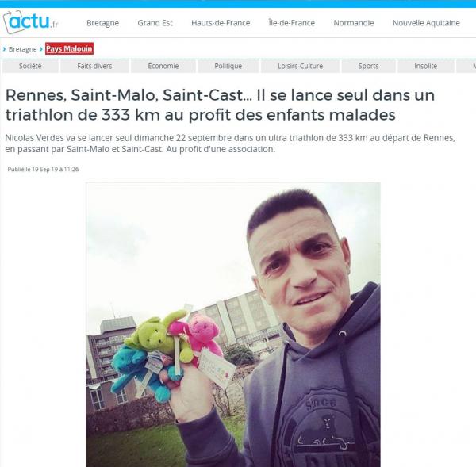Click the triathlon article headline
Screen dimensions: 476x467
[220, 105]
